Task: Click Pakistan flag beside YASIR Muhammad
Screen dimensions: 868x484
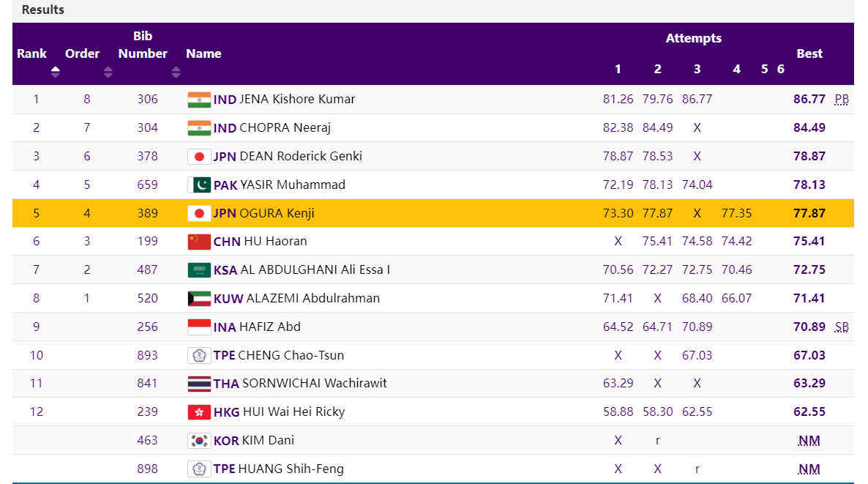Action: coord(198,185)
